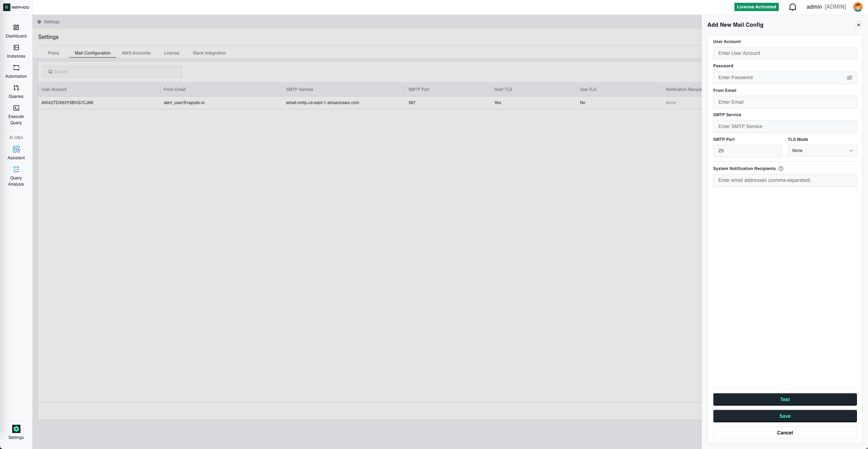This screenshot has height=449, width=868.
Task: Open the AWS Accounts tab
Action: tap(136, 53)
